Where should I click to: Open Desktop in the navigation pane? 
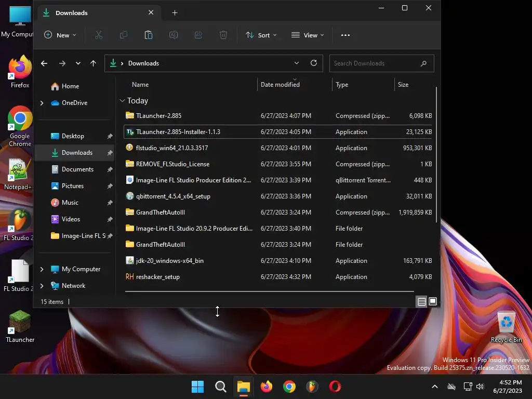(73, 136)
